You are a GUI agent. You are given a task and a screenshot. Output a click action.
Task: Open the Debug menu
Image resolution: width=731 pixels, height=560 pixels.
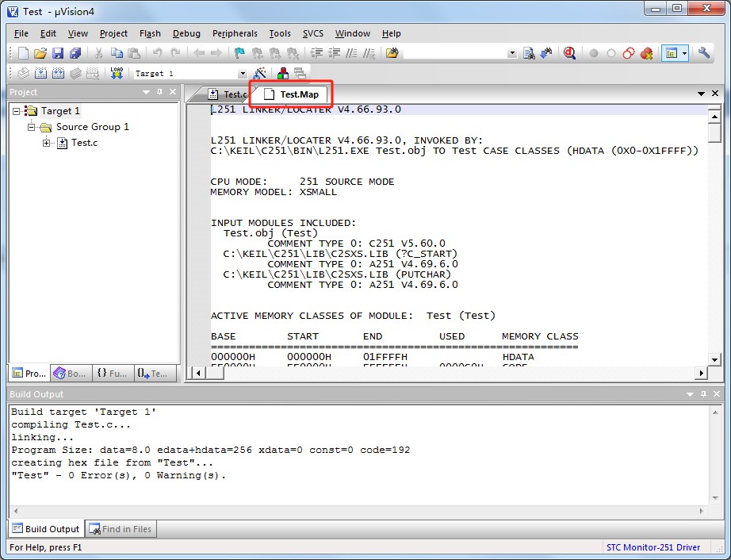click(x=186, y=33)
